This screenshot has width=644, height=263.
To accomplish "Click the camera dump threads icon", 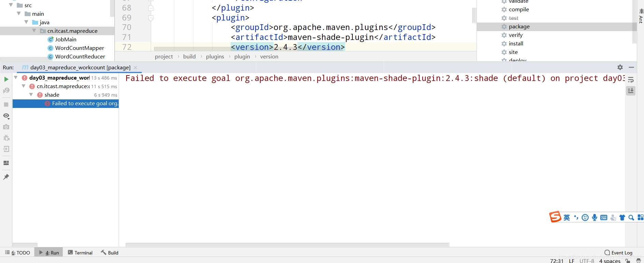I will pyautogui.click(x=6, y=127).
